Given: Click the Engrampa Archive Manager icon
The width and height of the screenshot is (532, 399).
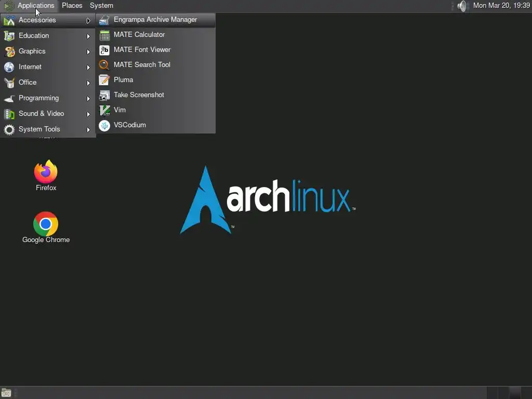Looking at the screenshot, I should pos(104,20).
